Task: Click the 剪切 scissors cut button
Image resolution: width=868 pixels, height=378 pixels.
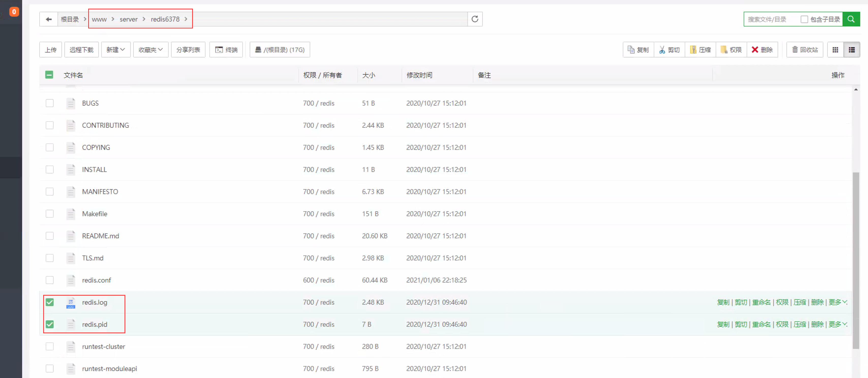Action: pyautogui.click(x=669, y=50)
